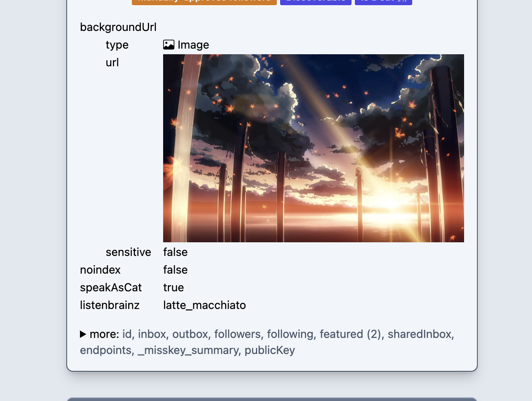The width and height of the screenshot is (532, 401).
Task: Click 'following' in the more list
Action: 290,334
